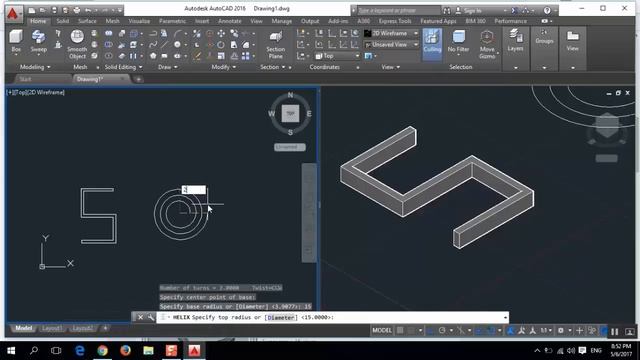Open the AutoCAD application menu logo button
Screen dimensions: 640x360
point(13,13)
